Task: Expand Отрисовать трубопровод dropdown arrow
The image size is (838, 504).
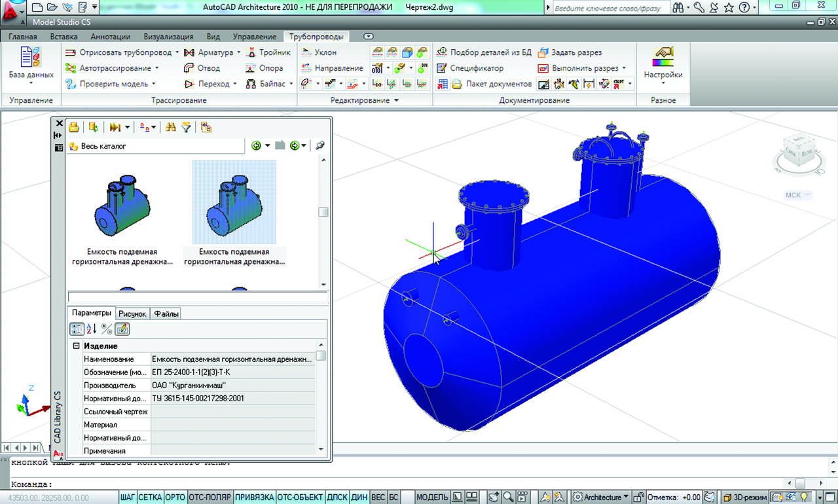Action: (177, 52)
